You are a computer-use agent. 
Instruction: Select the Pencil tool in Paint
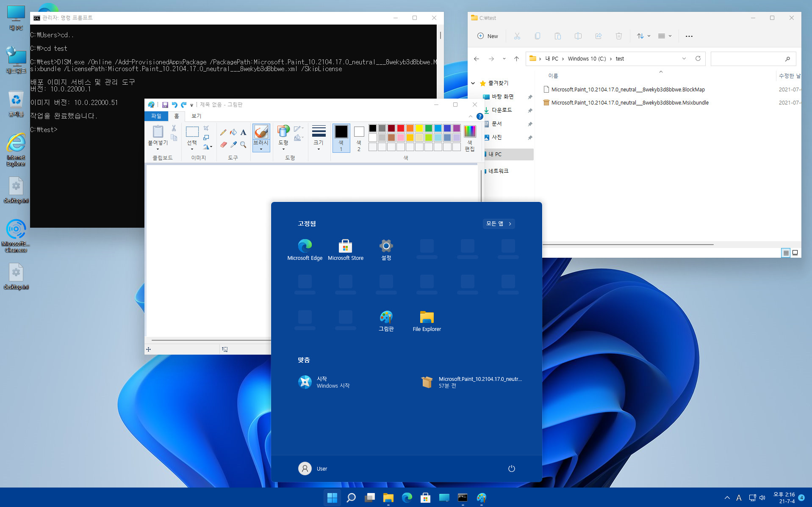coord(223,132)
